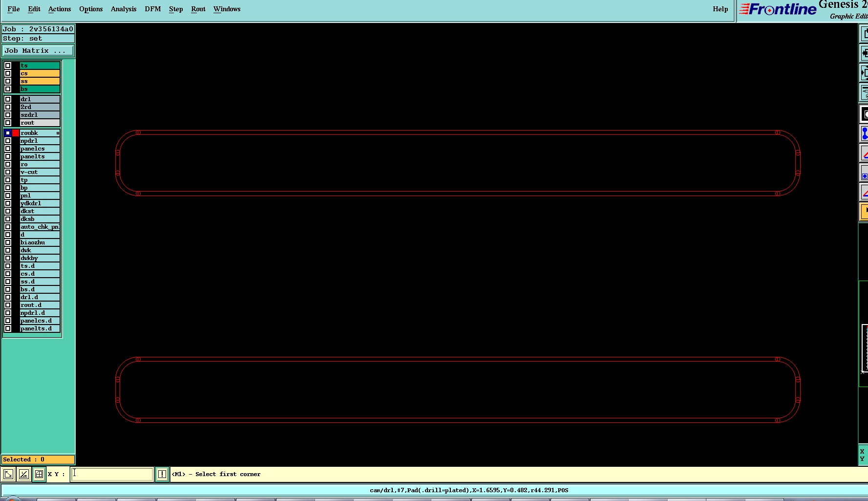This screenshot has width=868, height=501.
Task: Select the auto_chk_pnl layer name
Action: (40, 227)
